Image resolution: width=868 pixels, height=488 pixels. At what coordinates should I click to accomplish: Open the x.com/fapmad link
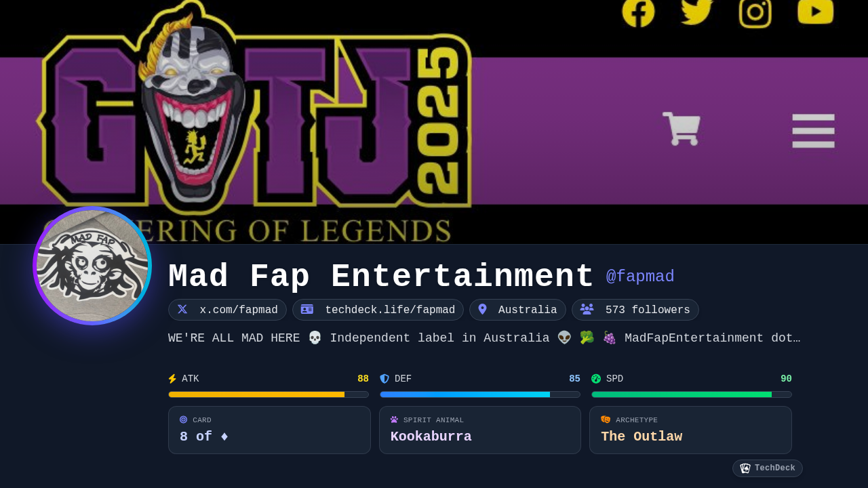(227, 310)
